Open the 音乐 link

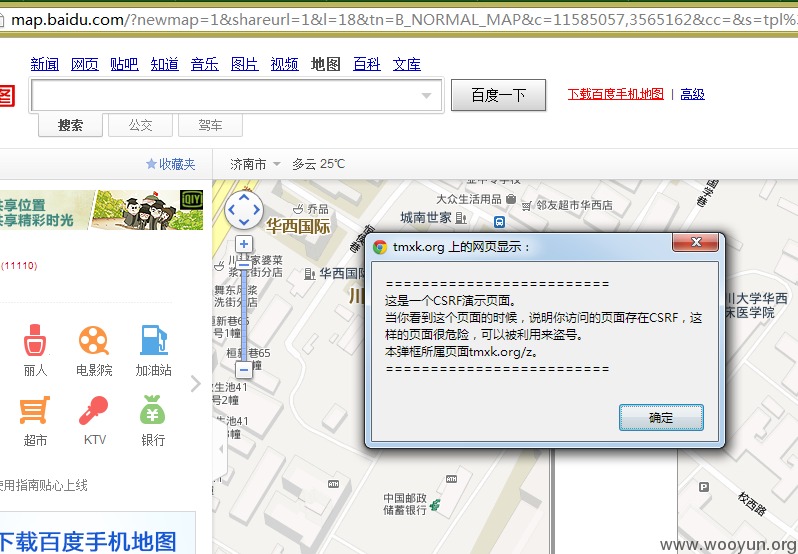[205, 64]
